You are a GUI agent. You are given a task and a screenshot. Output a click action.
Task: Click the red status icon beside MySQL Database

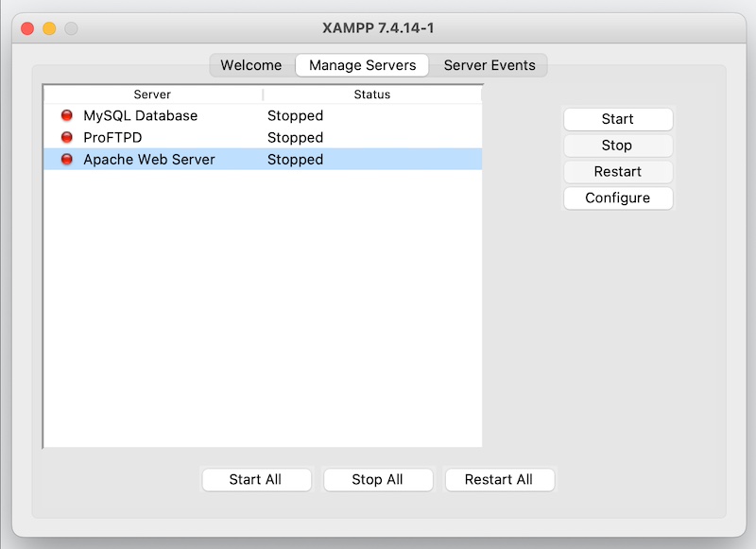pos(67,115)
